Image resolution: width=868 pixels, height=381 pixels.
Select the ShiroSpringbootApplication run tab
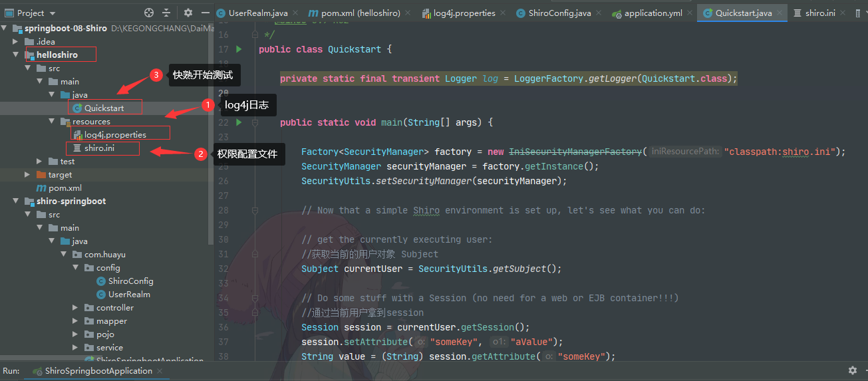tap(98, 371)
